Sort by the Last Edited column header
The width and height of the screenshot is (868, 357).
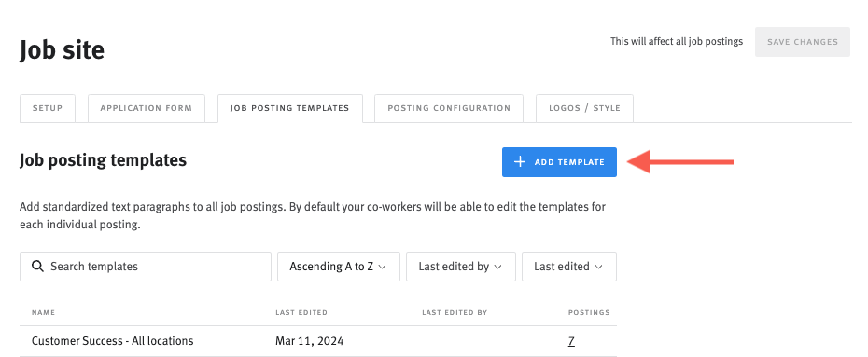pos(301,313)
